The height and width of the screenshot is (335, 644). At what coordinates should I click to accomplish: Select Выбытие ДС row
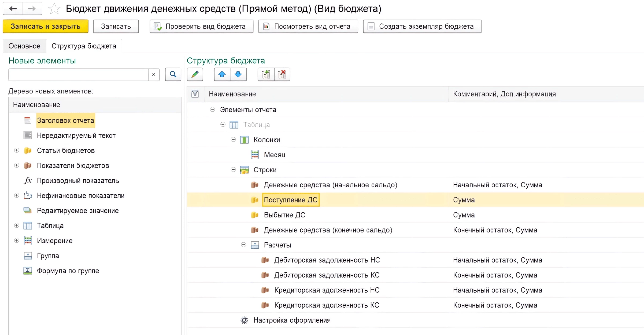coord(284,215)
